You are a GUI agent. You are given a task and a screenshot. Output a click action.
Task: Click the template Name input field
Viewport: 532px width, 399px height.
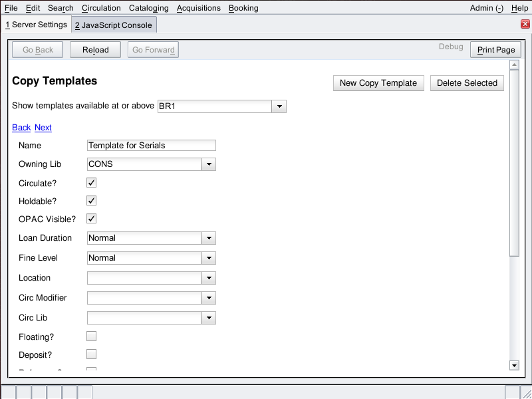click(152, 145)
